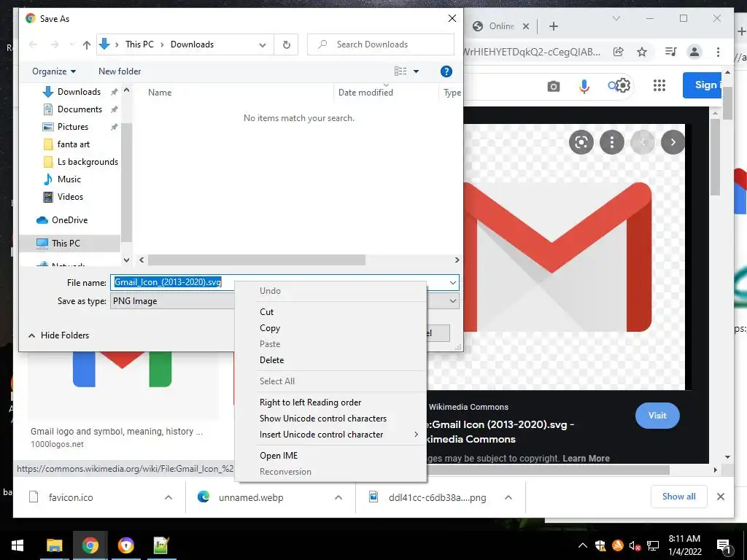Collapse the panel with Hide Folders
Viewport: 747px width, 560px height.
(x=58, y=335)
